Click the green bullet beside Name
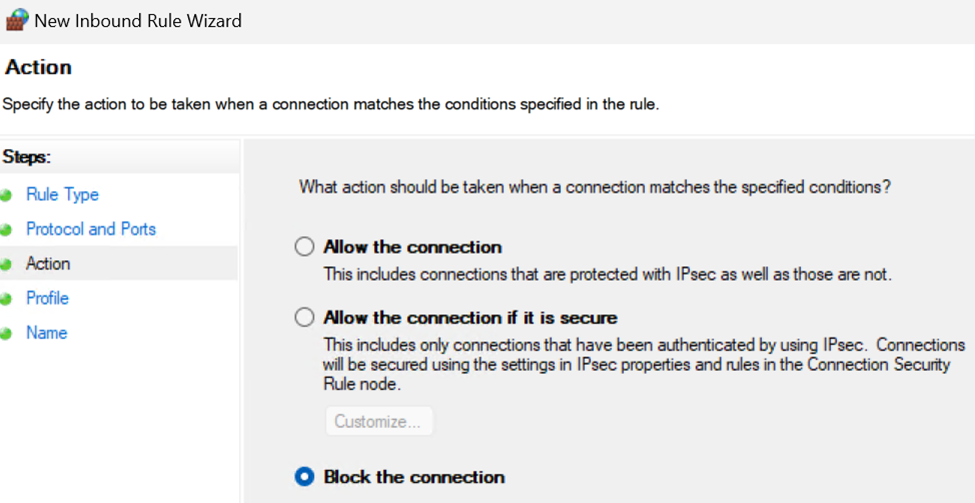Viewport: 975px width, 503px height. click(6, 334)
